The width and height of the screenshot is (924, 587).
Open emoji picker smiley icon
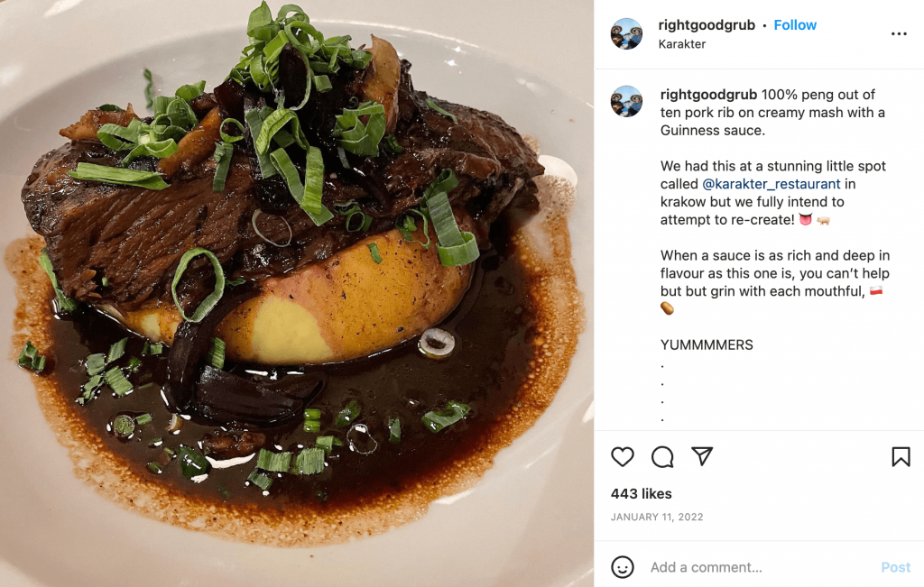[x=623, y=567]
